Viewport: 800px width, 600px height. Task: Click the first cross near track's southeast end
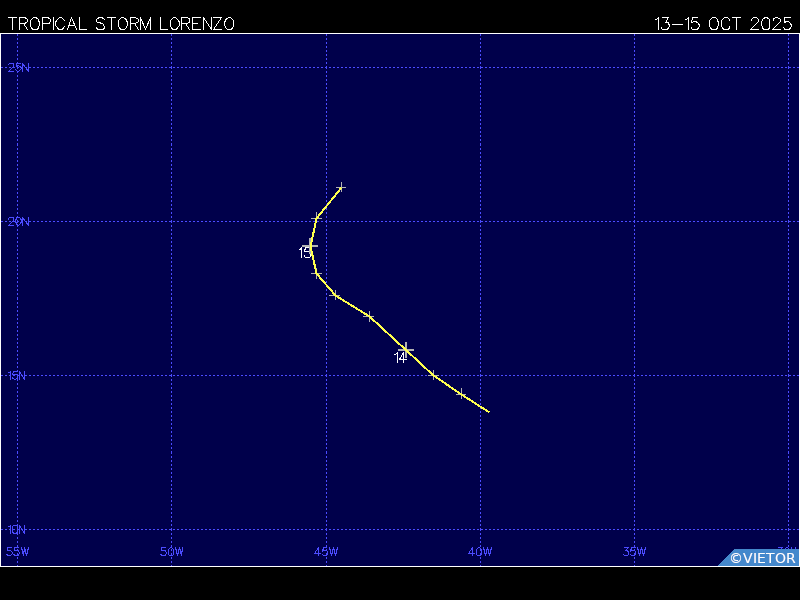[461, 393]
